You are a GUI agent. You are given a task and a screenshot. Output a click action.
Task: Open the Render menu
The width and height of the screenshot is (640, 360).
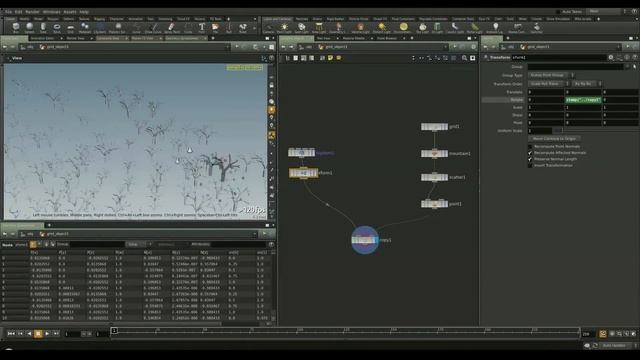(32, 12)
